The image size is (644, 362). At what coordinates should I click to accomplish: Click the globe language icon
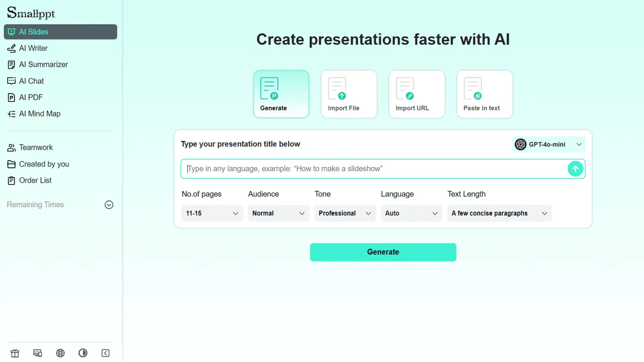point(60,353)
